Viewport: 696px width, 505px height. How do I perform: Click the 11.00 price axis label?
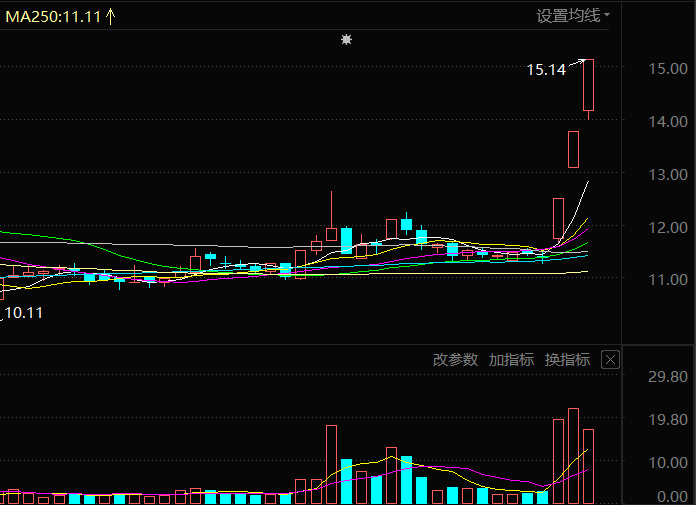tap(668, 280)
